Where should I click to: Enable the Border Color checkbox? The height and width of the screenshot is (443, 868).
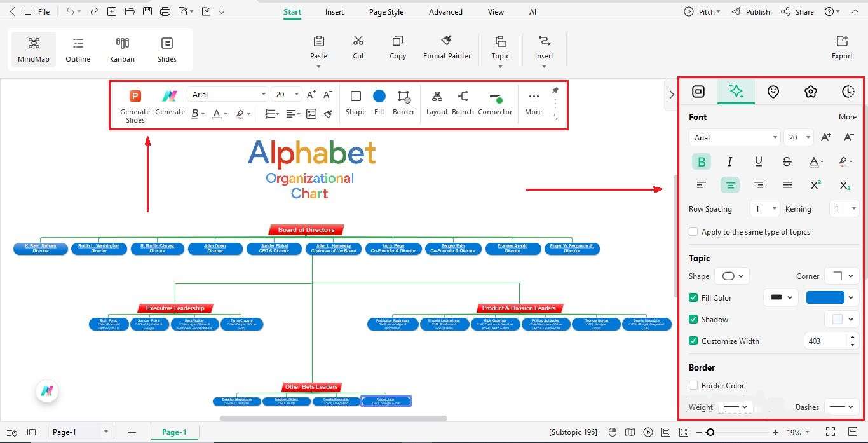pyautogui.click(x=693, y=385)
